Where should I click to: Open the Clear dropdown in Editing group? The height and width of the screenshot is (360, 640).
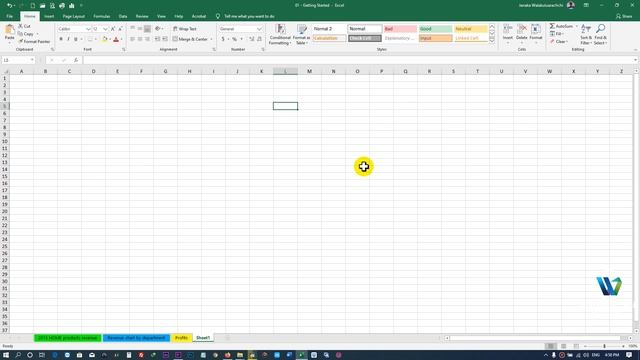(x=567, y=42)
